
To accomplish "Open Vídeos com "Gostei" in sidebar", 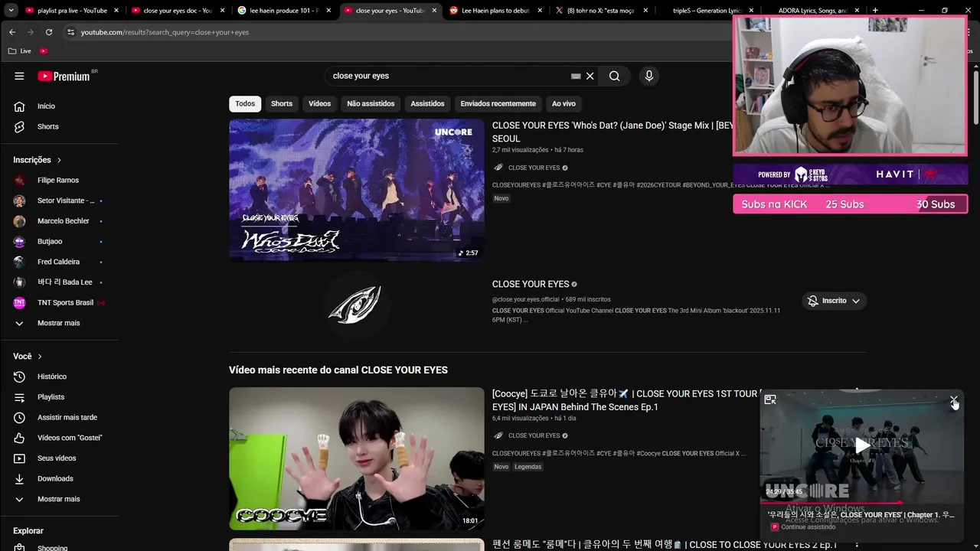I will (59, 438).
